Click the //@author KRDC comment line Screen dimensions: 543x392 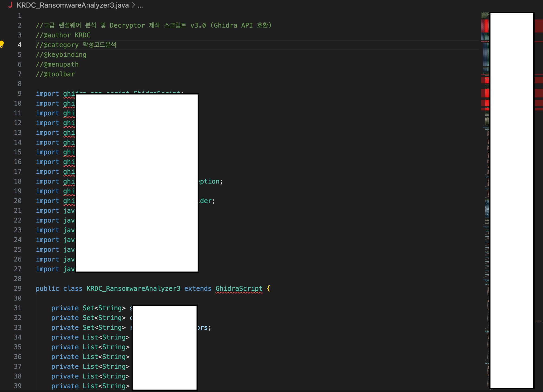pyautogui.click(x=63, y=35)
